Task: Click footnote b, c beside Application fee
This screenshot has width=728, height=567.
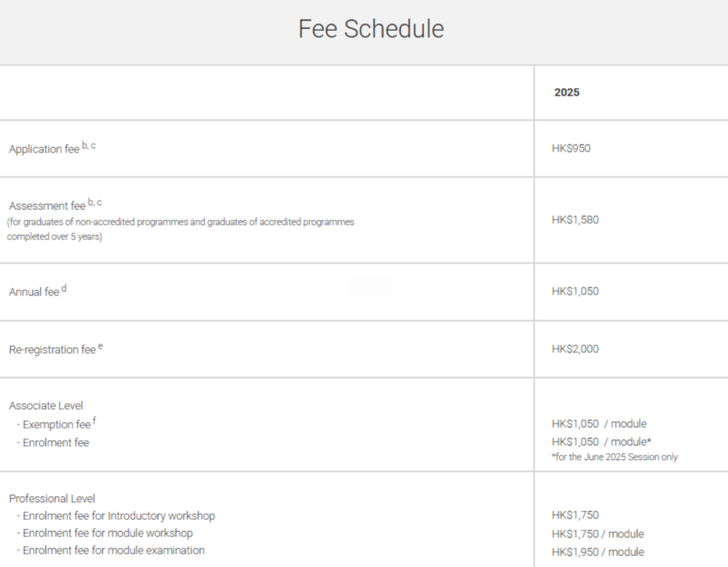Action: point(89,145)
